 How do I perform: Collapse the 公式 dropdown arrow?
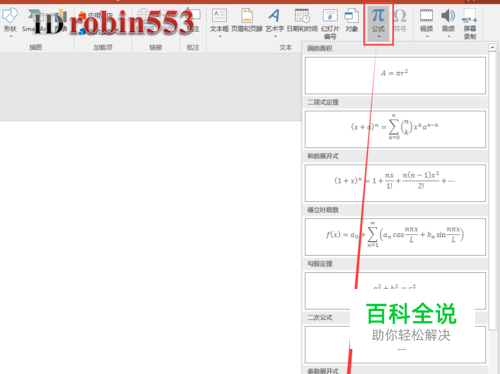(x=379, y=36)
